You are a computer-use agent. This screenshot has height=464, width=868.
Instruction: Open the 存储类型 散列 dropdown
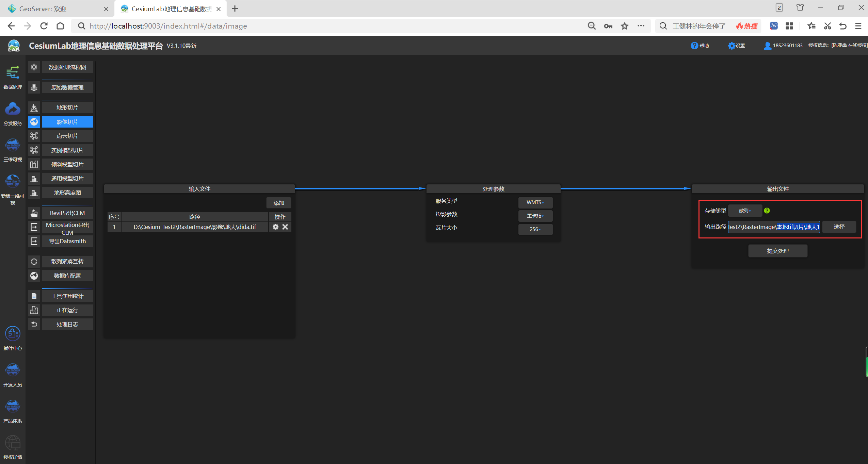(x=745, y=211)
